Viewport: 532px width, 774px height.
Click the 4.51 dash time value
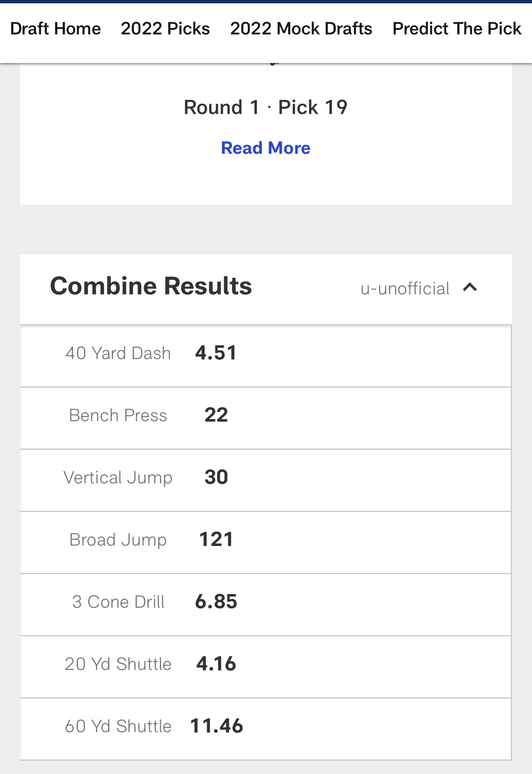coord(216,353)
